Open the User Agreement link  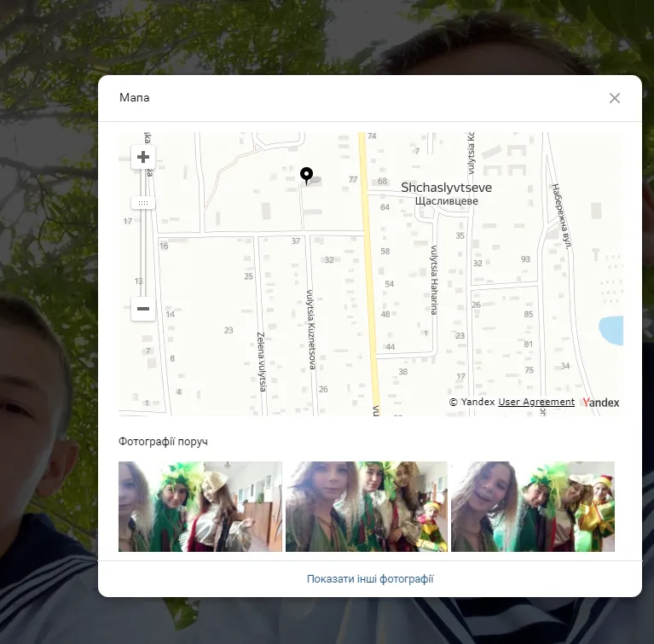point(536,403)
